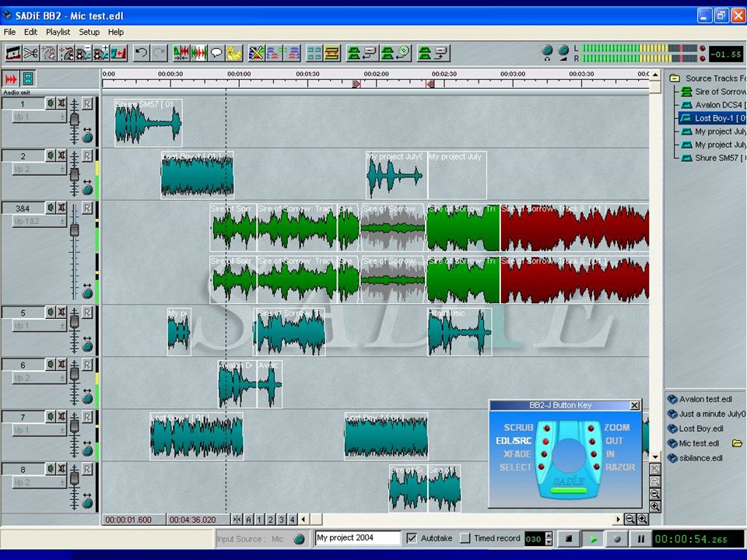
Task: Arm record R button on track 7
Action: click(x=87, y=417)
